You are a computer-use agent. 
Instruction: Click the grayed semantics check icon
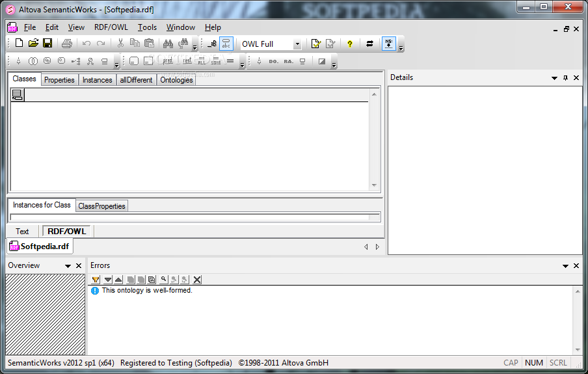330,44
